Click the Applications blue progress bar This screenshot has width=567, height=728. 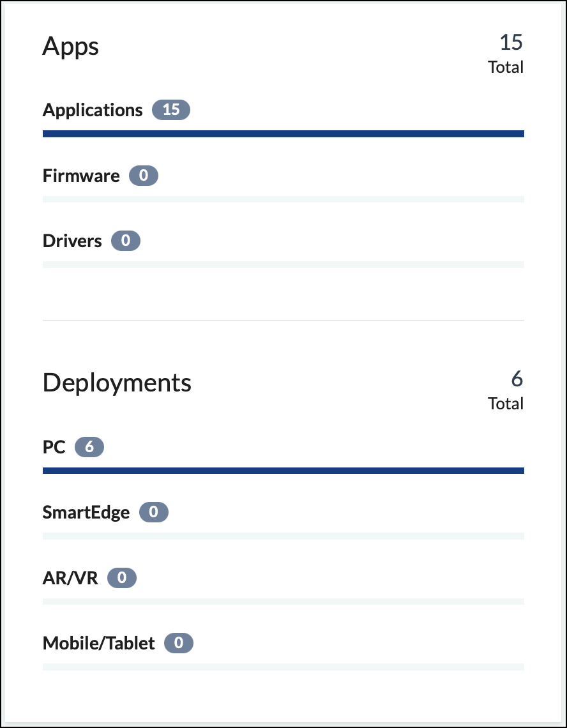(283, 133)
